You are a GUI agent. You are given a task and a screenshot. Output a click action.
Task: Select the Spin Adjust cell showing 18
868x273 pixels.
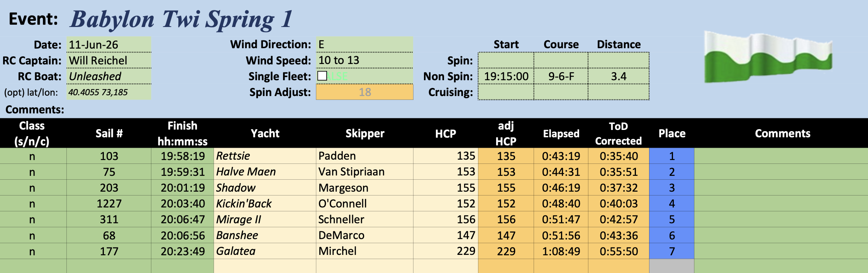click(364, 92)
